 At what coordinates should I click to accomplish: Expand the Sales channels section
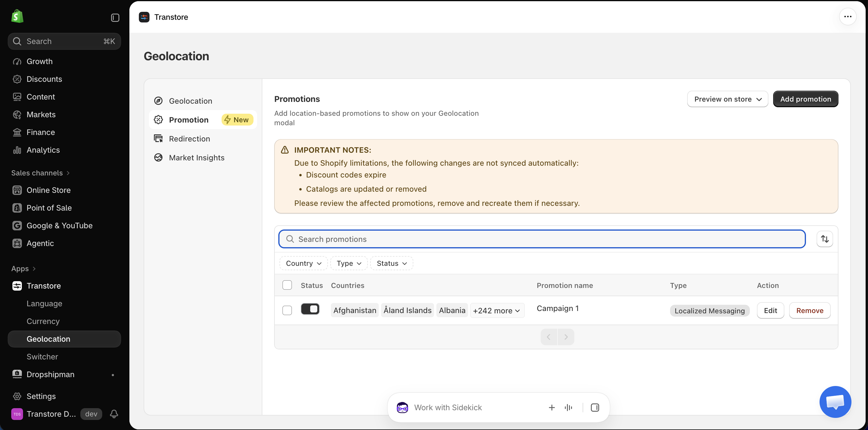(40, 173)
